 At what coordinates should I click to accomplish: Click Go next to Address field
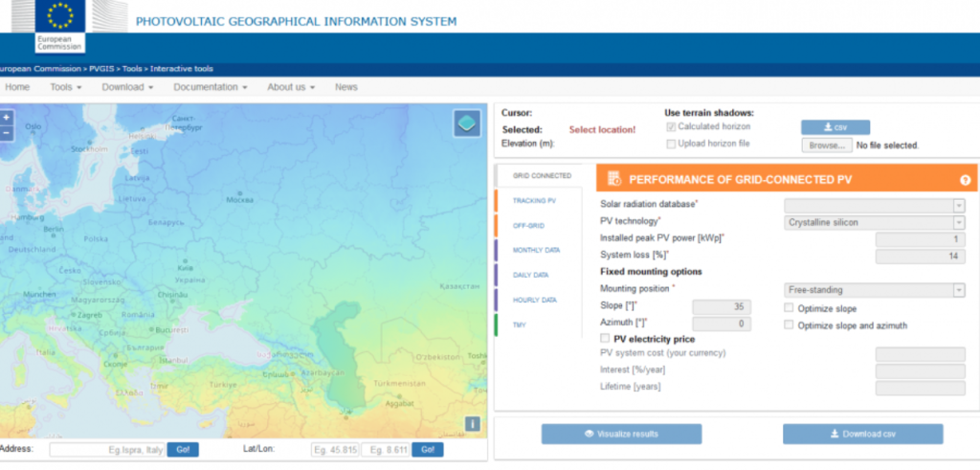click(x=183, y=449)
